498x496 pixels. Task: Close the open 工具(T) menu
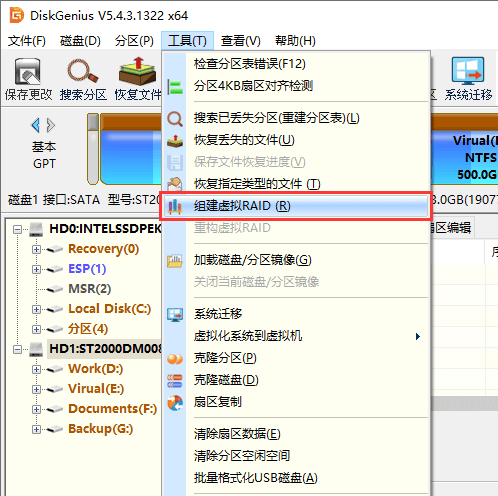pos(187,41)
